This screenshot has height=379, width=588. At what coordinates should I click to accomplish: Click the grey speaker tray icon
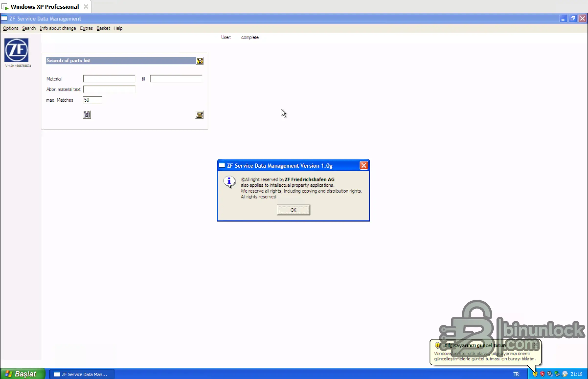550,374
